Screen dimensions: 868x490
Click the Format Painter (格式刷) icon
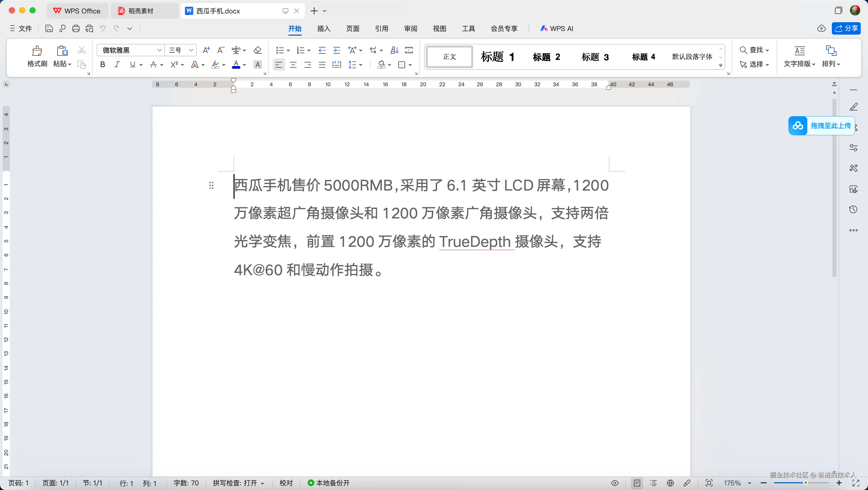coord(37,51)
